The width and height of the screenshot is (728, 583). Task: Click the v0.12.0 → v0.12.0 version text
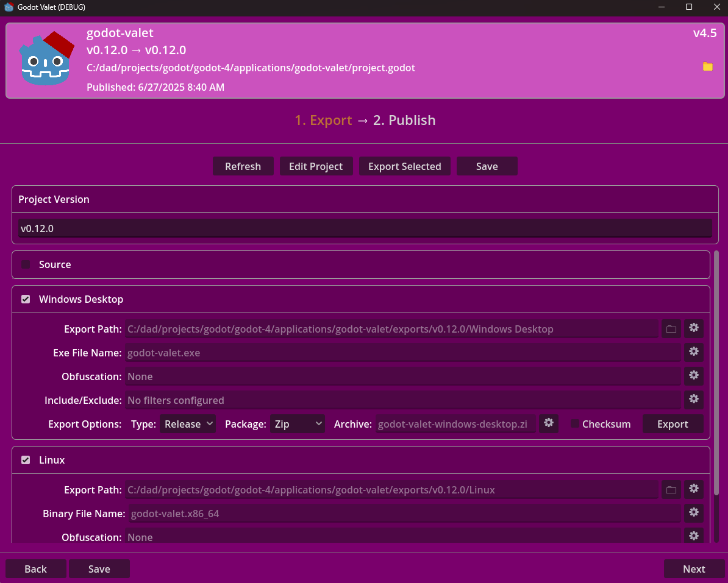pos(137,50)
